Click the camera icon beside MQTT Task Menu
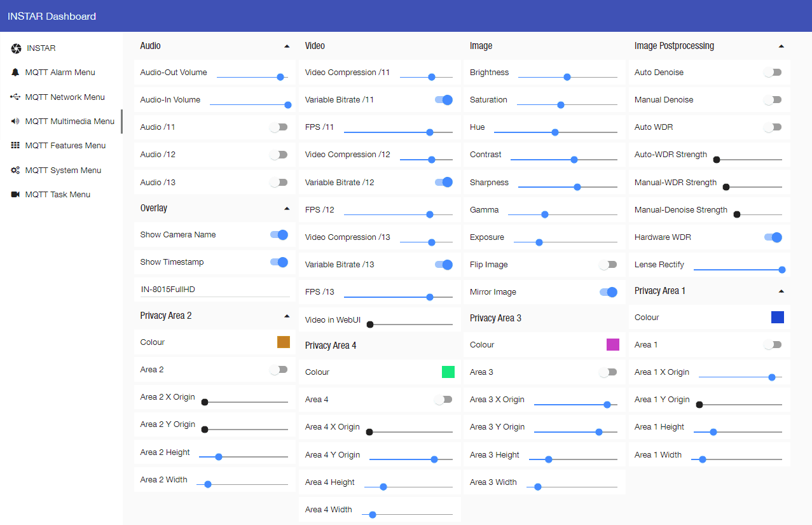The height and width of the screenshot is (525, 812). [x=15, y=194]
